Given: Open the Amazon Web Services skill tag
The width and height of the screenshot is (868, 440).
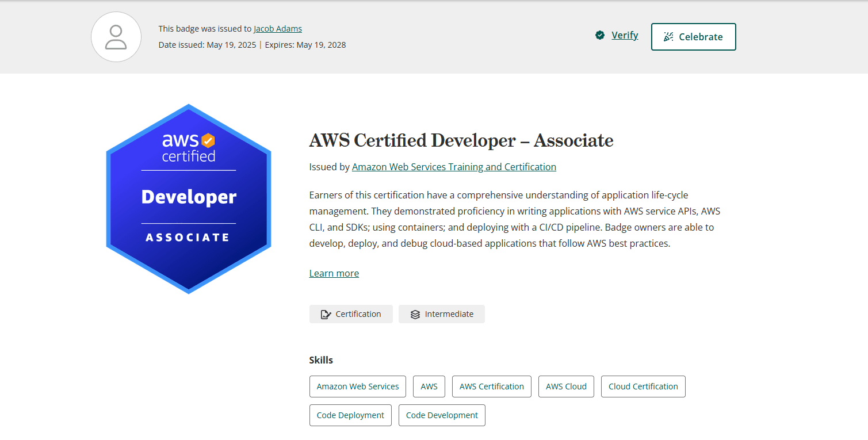Looking at the screenshot, I should click(358, 387).
